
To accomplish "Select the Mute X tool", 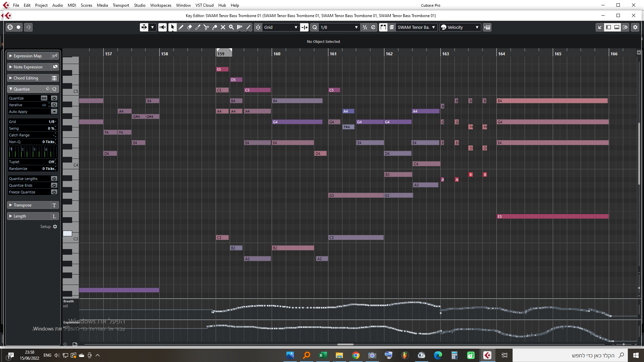I will pyautogui.click(x=223, y=27).
